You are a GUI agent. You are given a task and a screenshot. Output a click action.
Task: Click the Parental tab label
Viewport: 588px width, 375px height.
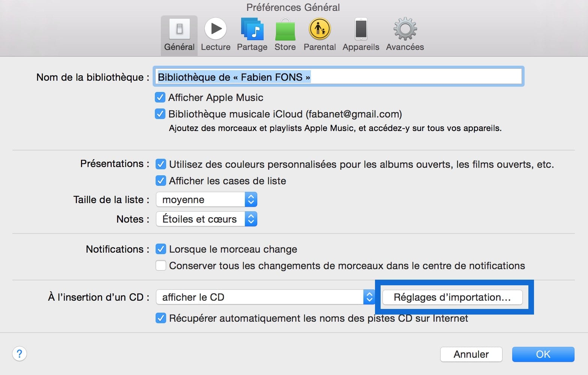(319, 47)
